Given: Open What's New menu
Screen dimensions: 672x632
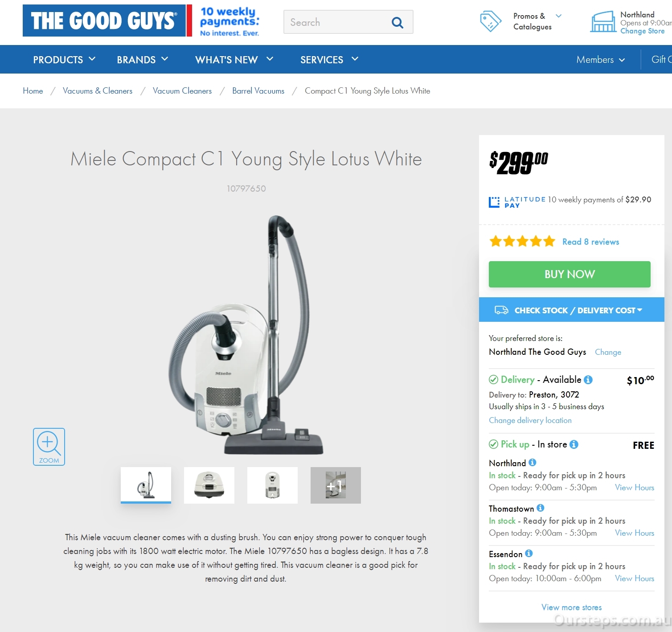Looking at the screenshot, I should point(234,60).
